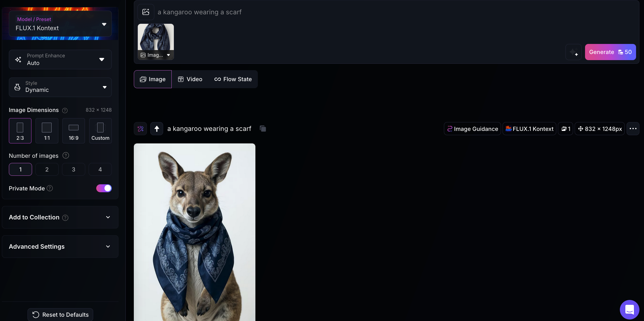Set number of images to 3
644x321 pixels.
[x=74, y=169]
